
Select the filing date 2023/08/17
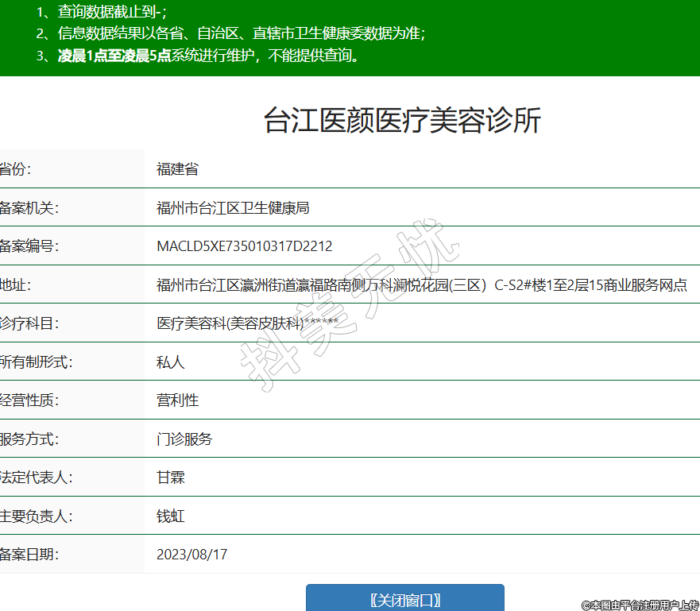coord(191,555)
